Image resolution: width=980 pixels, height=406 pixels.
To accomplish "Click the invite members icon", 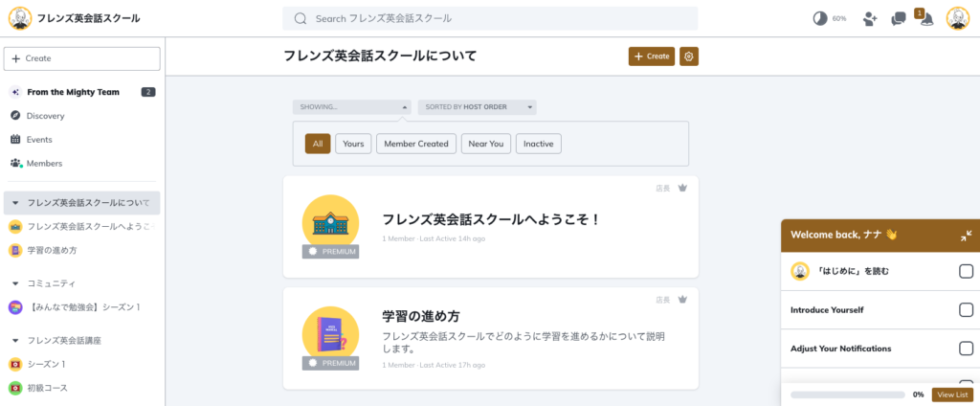I will 869,18.
